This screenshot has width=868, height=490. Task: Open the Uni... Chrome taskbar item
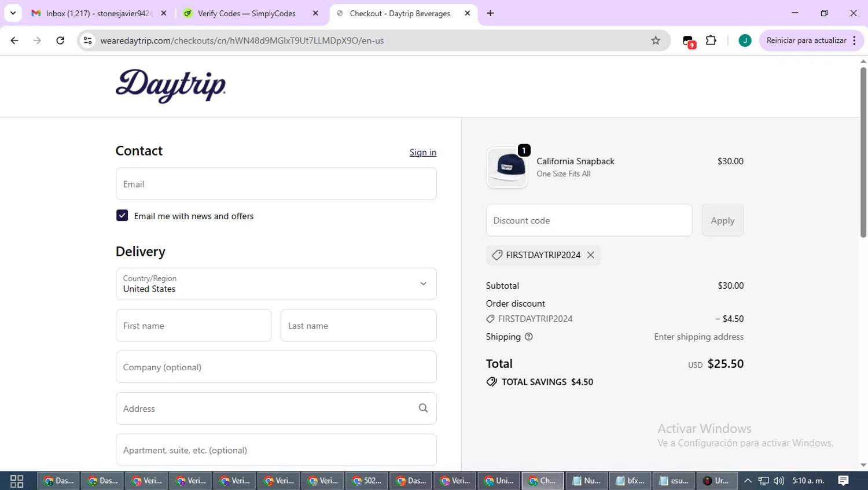click(x=499, y=481)
